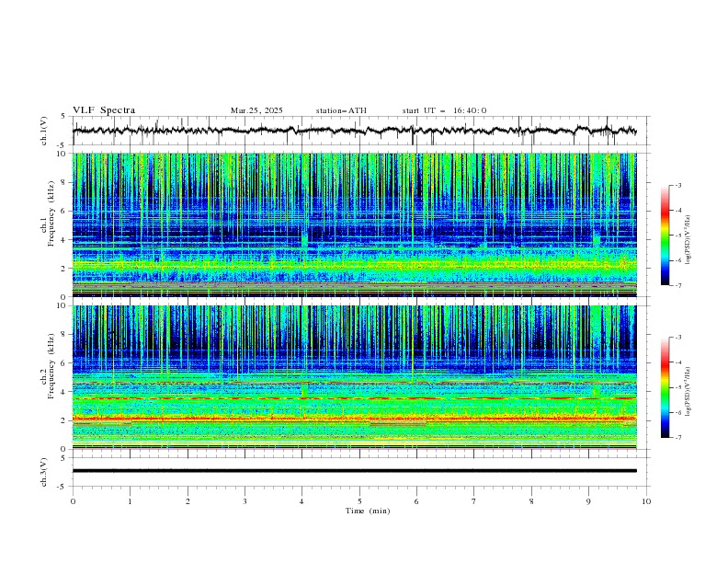Select the ch.1 "Frequency (kHz)" axis label
728x563 pixels.
51,212
